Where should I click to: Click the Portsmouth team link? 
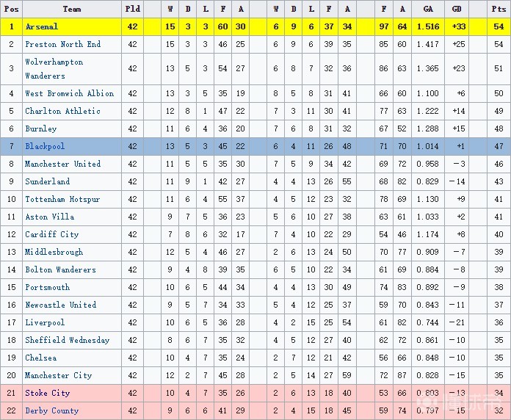tap(48, 288)
